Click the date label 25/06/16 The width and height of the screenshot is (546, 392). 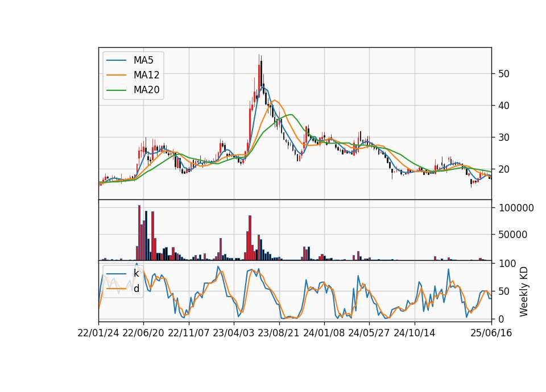[491, 333]
